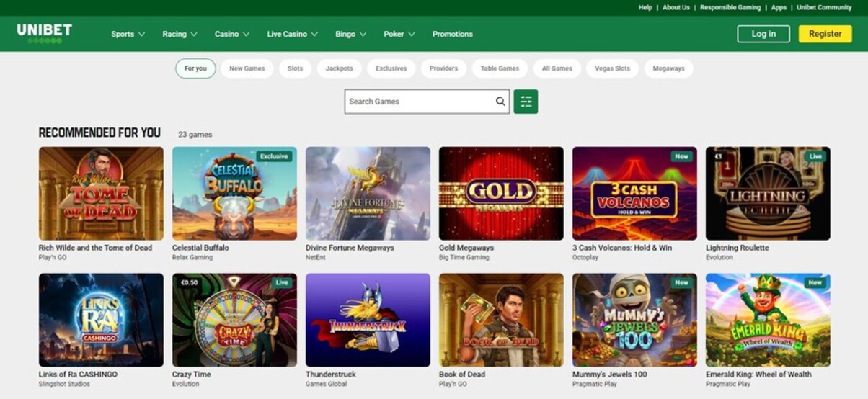Viewport: 868px width, 399px height.
Task: Click the Unibet logo
Action: point(45,33)
